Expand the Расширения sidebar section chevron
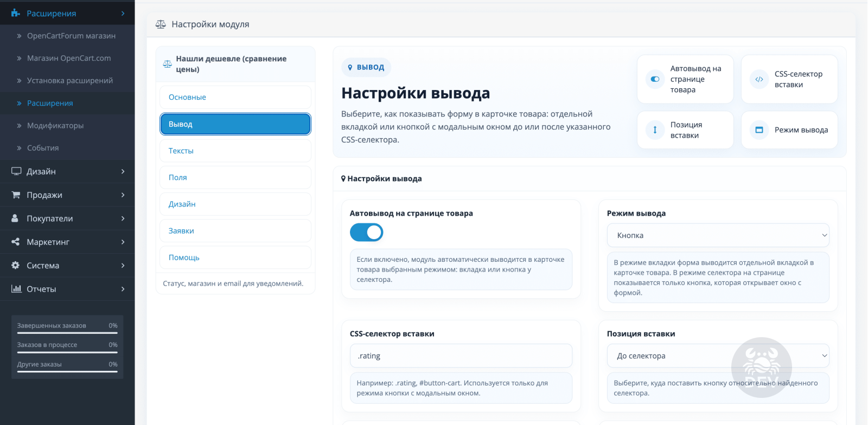The width and height of the screenshot is (868, 425). click(123, 13)
